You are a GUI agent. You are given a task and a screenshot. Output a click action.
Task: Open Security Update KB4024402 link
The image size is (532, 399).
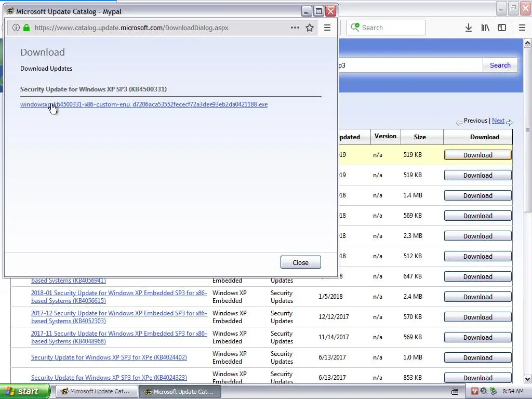tap(109, 357)
